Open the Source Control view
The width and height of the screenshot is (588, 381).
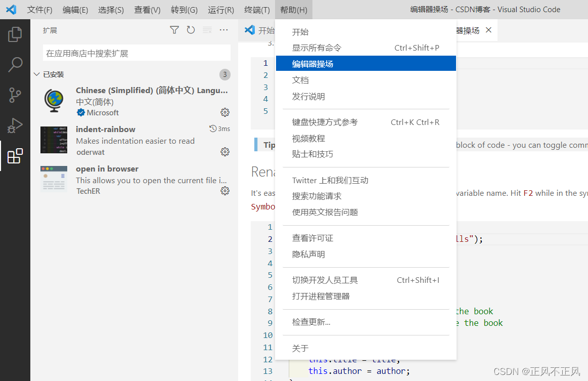(15, 95)
